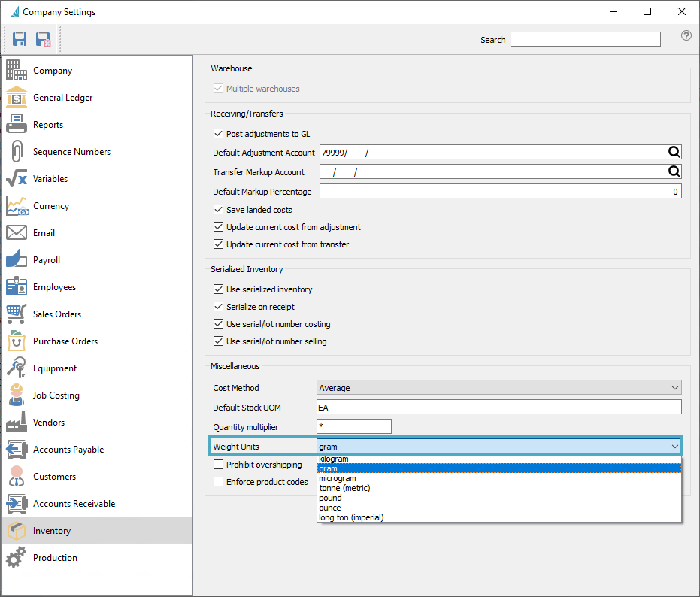The width and height of the screenshot is (700, 597).
Task: Disable Use serialized inventory option
Action: click(x=219, y=289)
